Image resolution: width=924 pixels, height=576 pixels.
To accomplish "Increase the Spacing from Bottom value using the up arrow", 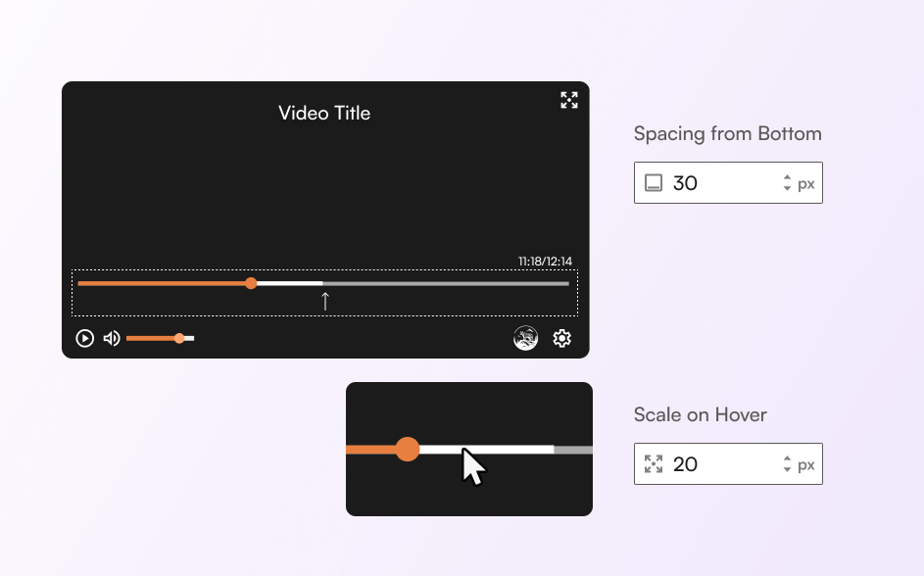I will click(x=787, y=176).
